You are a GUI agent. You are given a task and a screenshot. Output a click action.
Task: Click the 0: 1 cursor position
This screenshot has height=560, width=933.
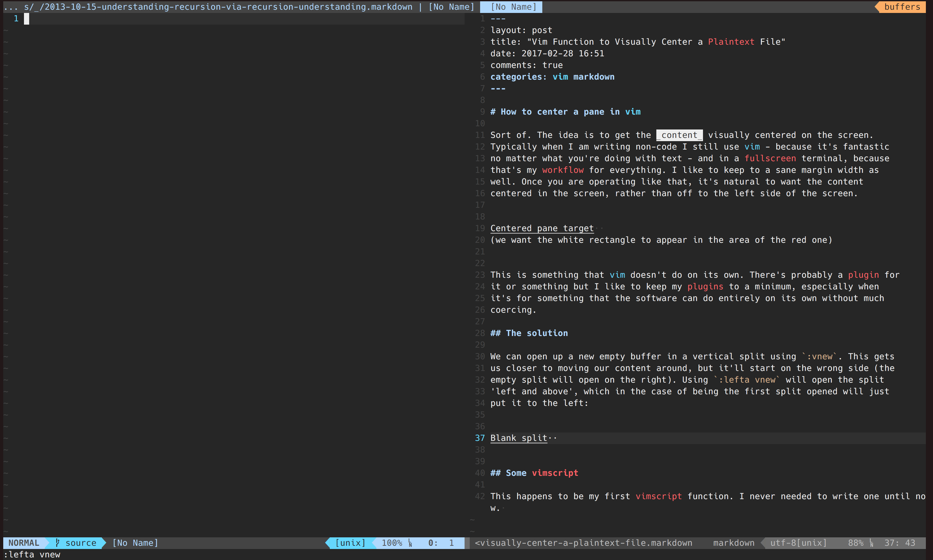[x=441, y=543]
